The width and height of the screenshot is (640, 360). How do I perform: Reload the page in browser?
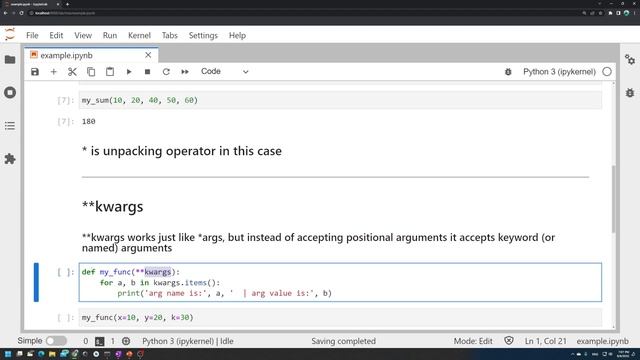[21, 13]
